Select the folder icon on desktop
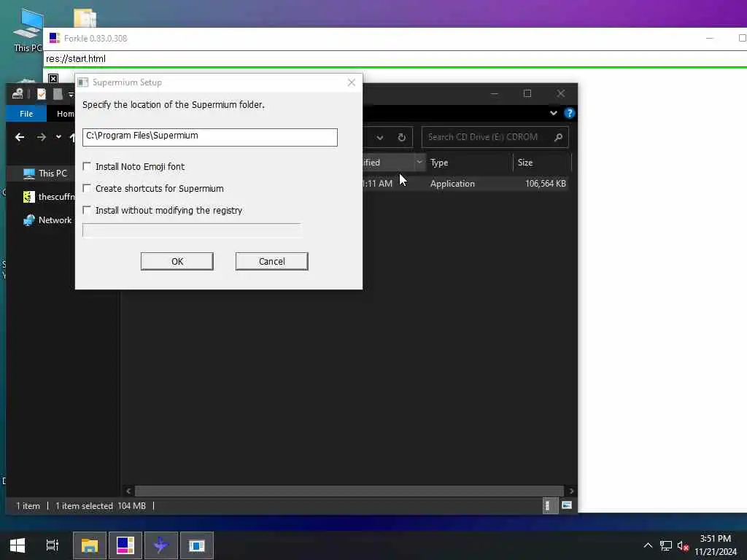 (x=85, y=18)
